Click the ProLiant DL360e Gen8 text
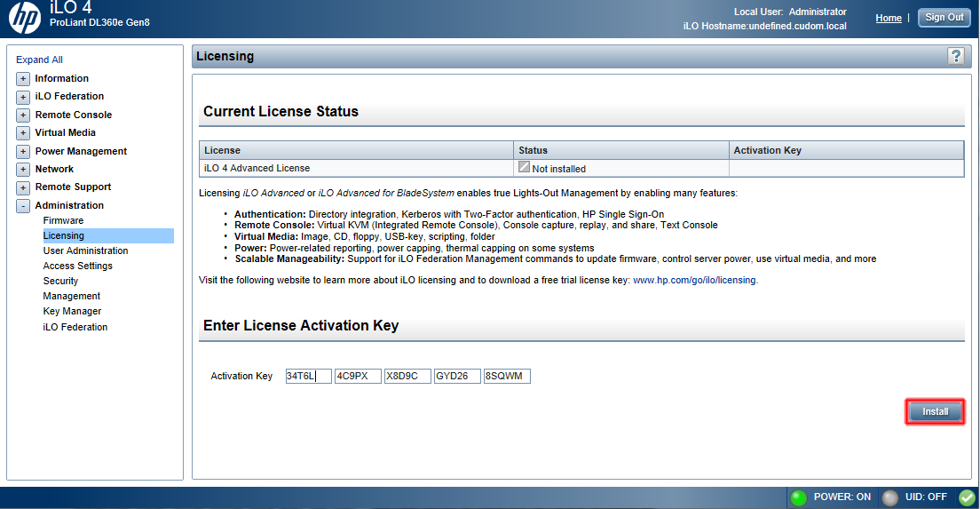Screen dimensions: 980x509 [100, 22]
